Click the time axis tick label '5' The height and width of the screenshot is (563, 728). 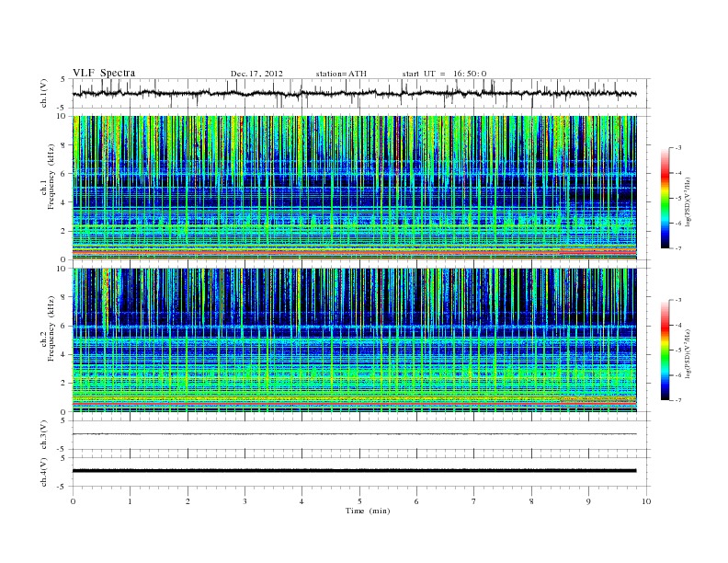[359, 501]
